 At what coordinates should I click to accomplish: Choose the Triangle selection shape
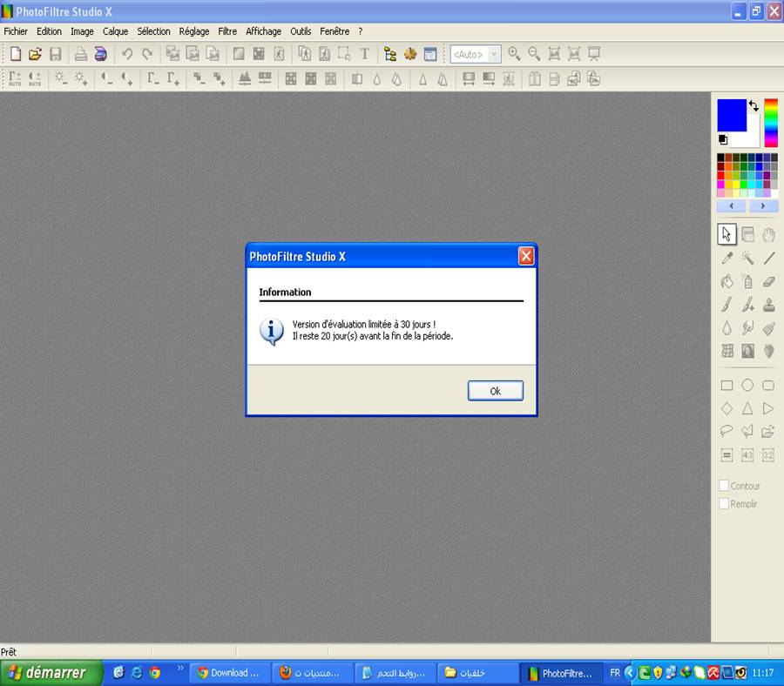click(747, 408)
